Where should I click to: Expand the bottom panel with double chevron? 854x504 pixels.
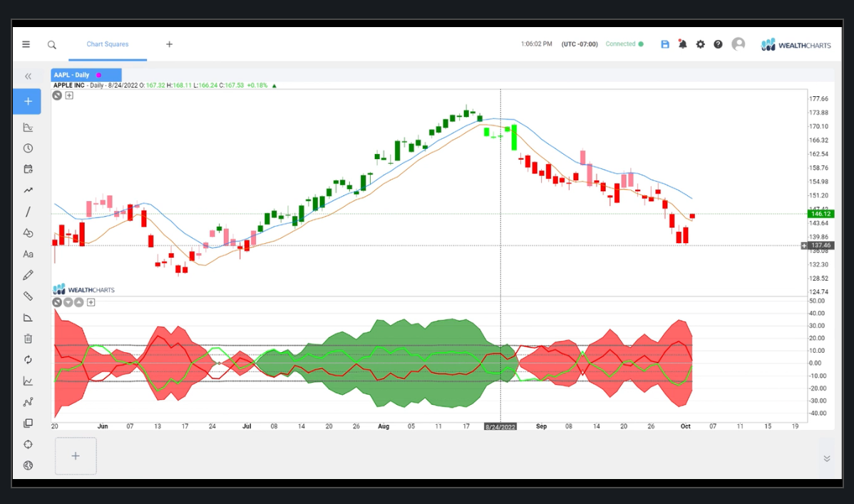tap(827, 458)
